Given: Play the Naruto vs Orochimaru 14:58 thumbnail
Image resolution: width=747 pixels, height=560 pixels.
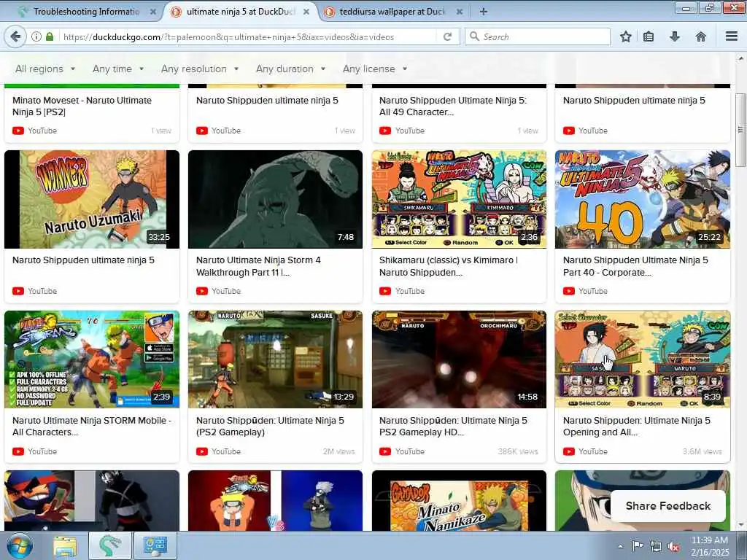Looking at the screenshot, I should (459, 359).
